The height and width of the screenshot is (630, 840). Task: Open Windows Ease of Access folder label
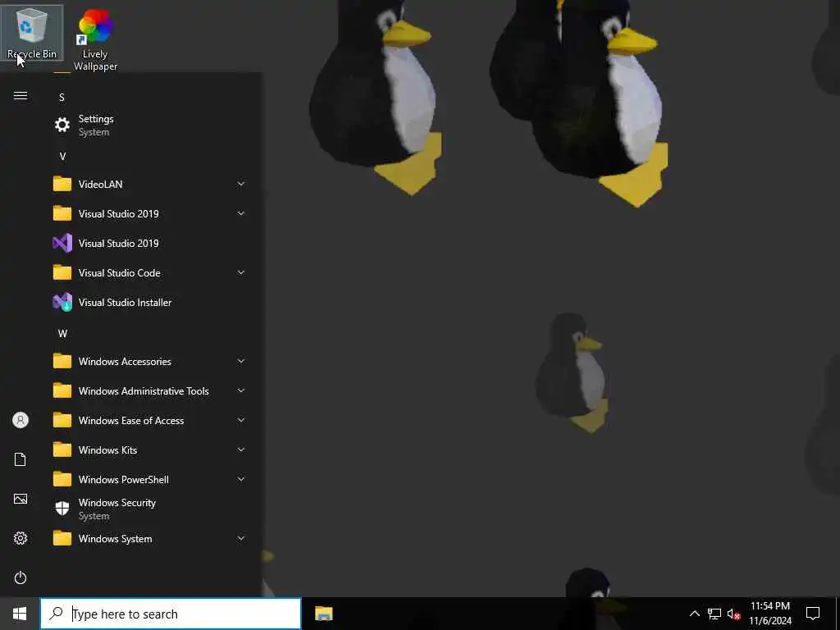[x=131, y=420]
